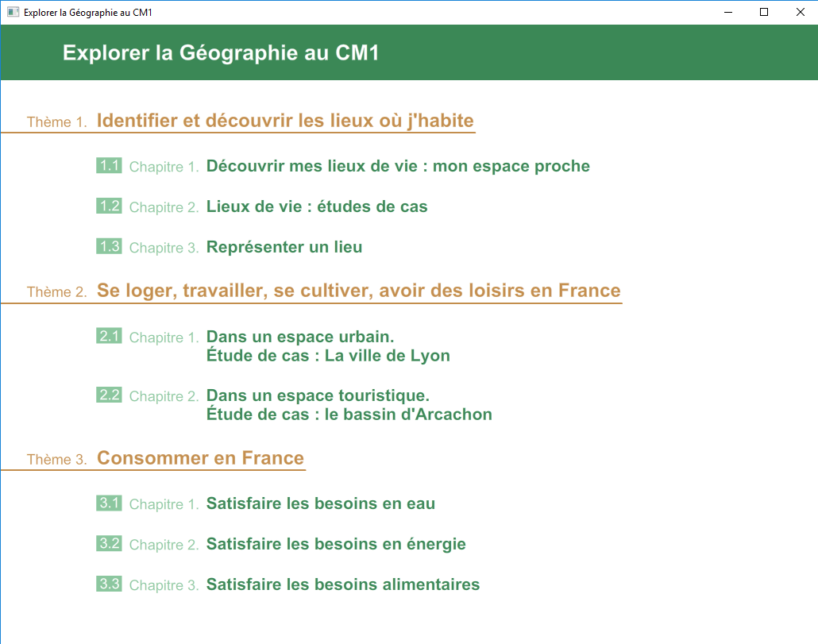The width and height of the screenshot is (818, 644).
Task: Click the 3.1 chapter number badge
Action: click(x=109, y=503)
